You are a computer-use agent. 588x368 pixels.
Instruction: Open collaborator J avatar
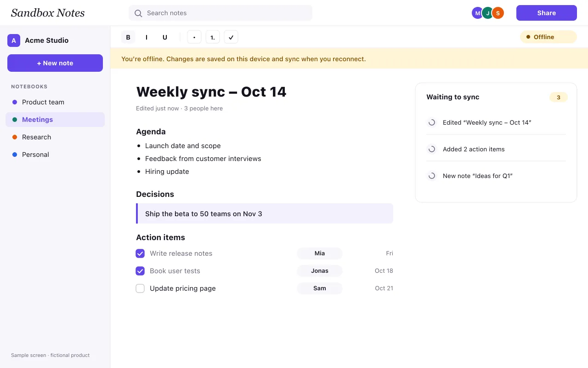point(488,13)
